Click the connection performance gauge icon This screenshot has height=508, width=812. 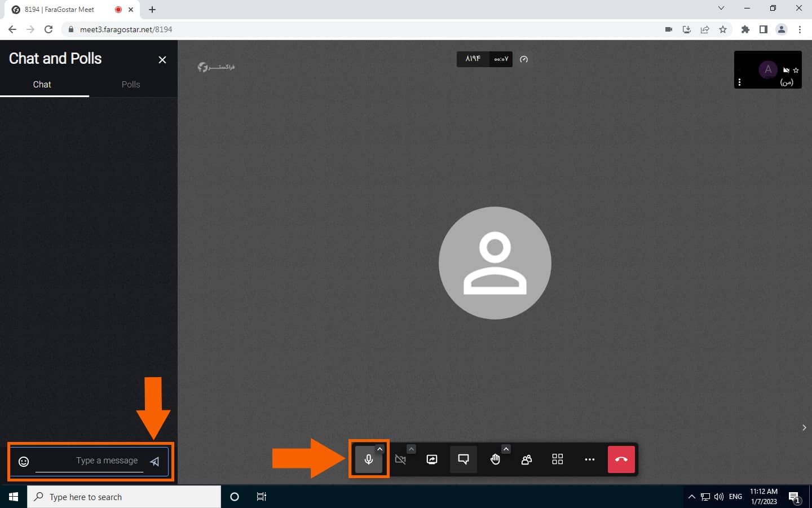tap(524, 59)
